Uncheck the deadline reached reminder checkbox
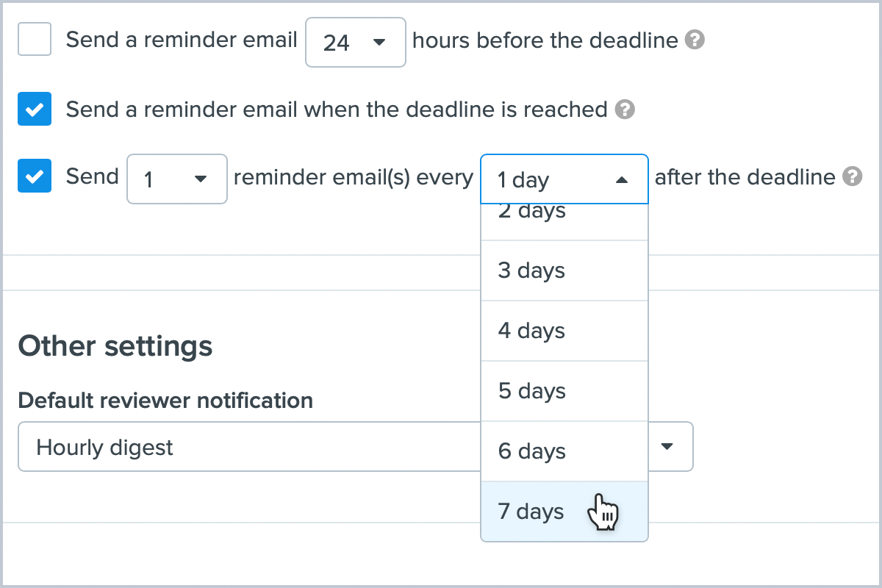This screenshot has height=588, width=882. point(35,110)
